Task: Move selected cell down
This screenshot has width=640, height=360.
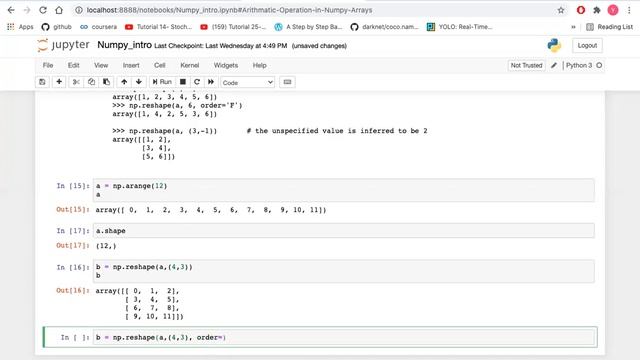Action: 139,82
